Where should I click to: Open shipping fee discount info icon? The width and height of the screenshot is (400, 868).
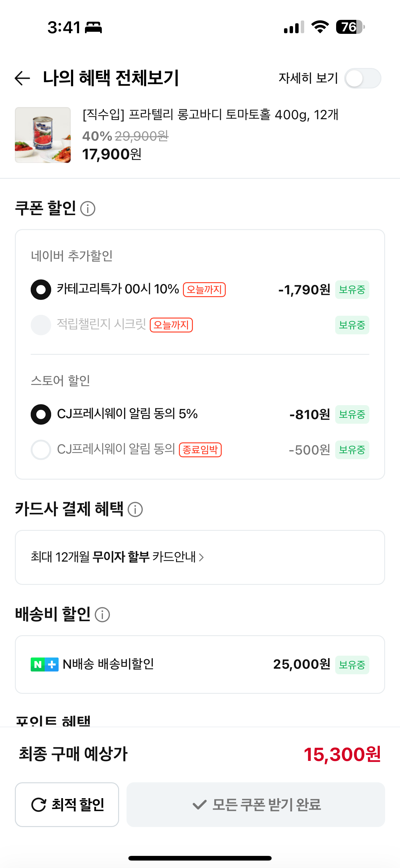click(102, 615)
